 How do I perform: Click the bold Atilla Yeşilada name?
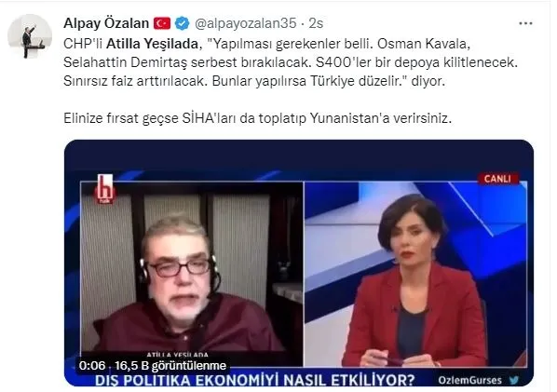click(x=152, y=44)
